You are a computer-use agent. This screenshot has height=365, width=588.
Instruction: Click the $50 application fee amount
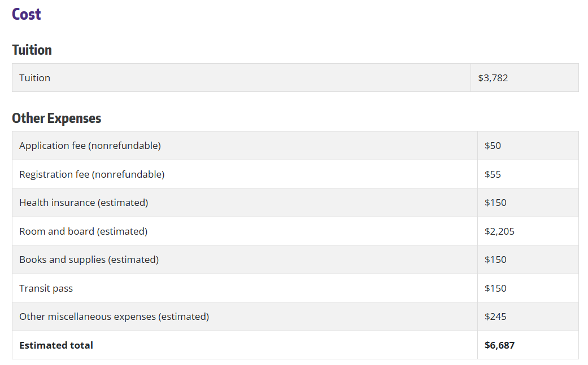coord(493,146)
